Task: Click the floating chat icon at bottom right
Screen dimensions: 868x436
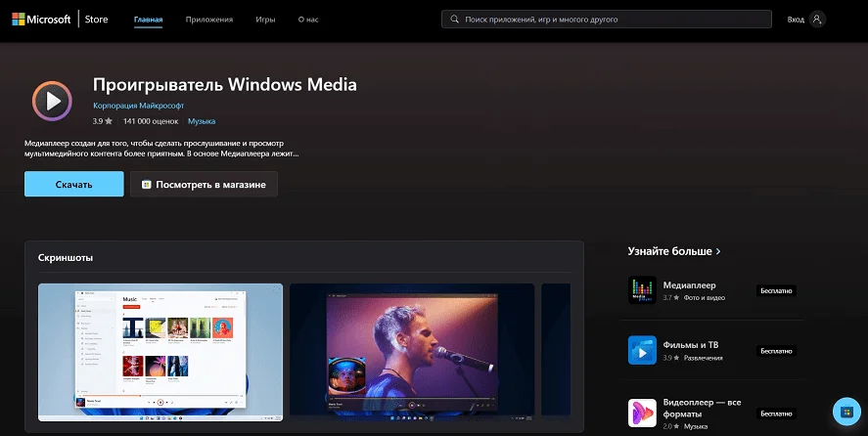Action: click(844, 410)
